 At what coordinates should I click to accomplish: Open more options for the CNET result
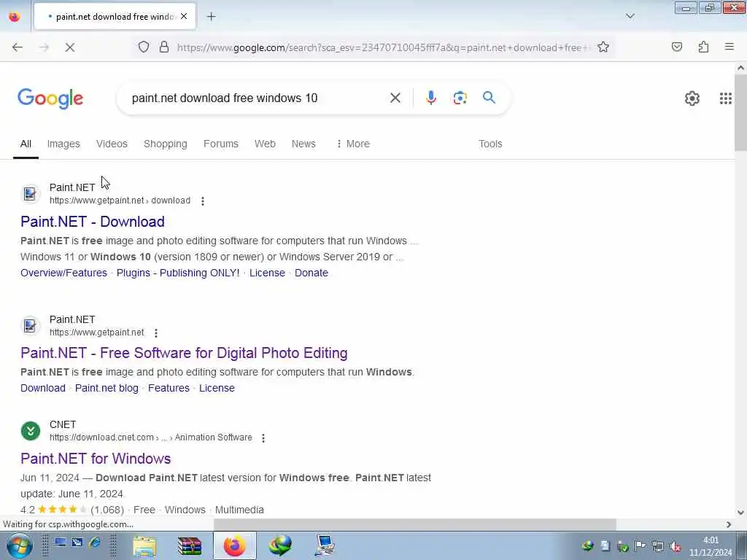coord(263,438)
